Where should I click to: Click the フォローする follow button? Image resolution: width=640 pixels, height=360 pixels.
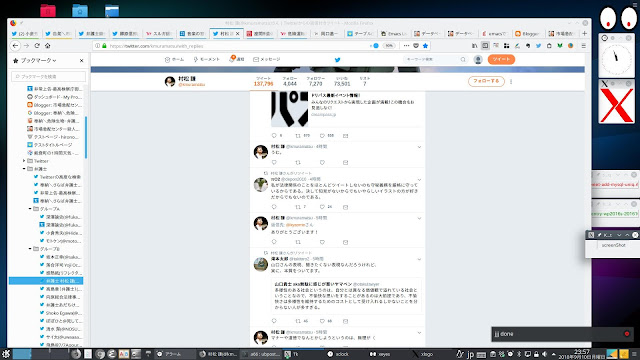[486, 81]
